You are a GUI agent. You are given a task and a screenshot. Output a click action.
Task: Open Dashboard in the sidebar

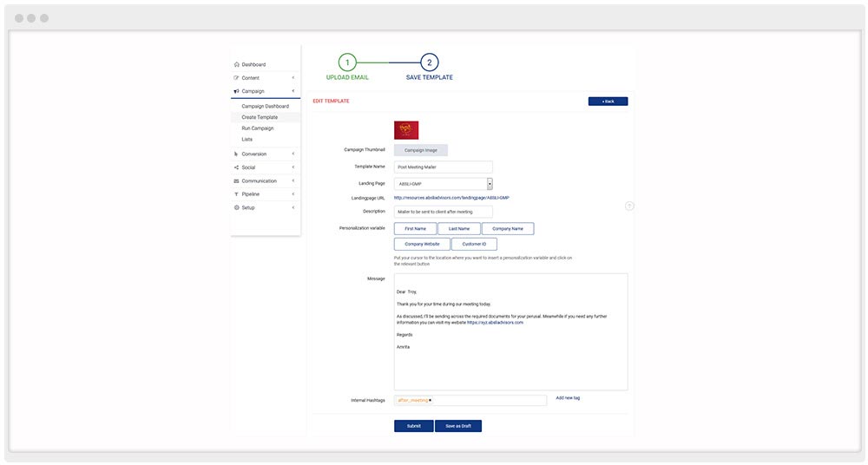253,65
